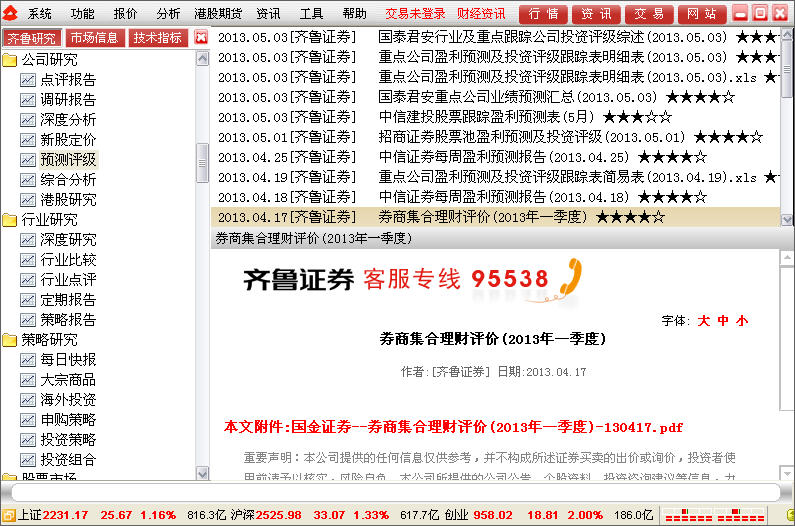Click the red 网站 button
Image resolution: width=795 pixels, height=526 pixels.
pos(702,14)
